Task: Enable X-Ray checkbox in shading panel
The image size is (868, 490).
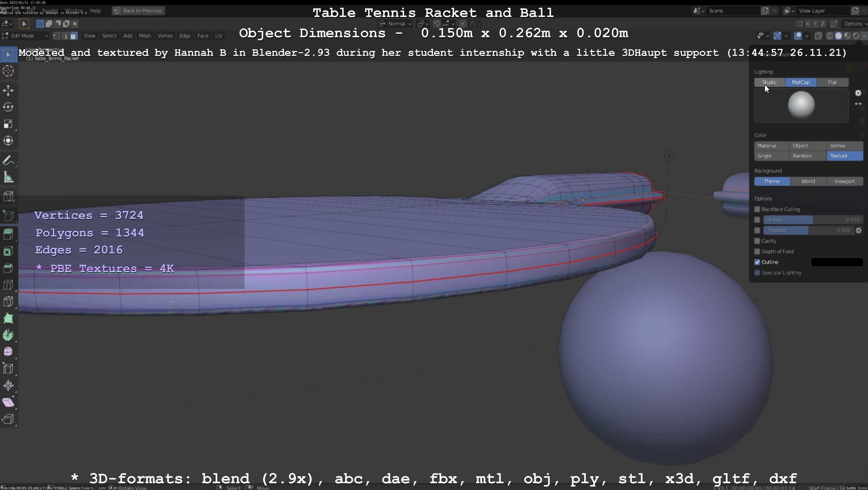Action: pos(757,220)
